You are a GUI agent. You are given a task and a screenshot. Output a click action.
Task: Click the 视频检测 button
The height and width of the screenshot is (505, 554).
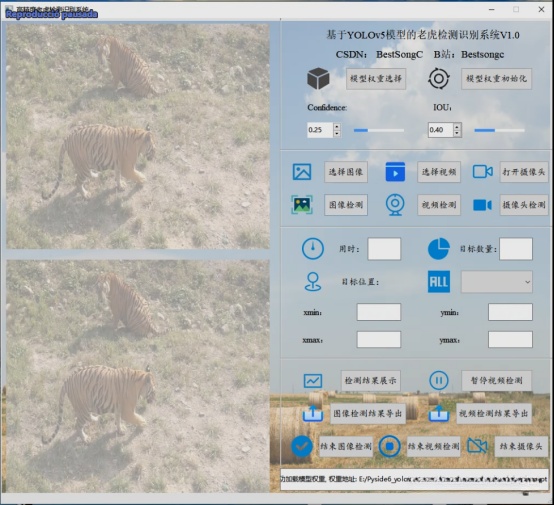click(x=439, y=205)
